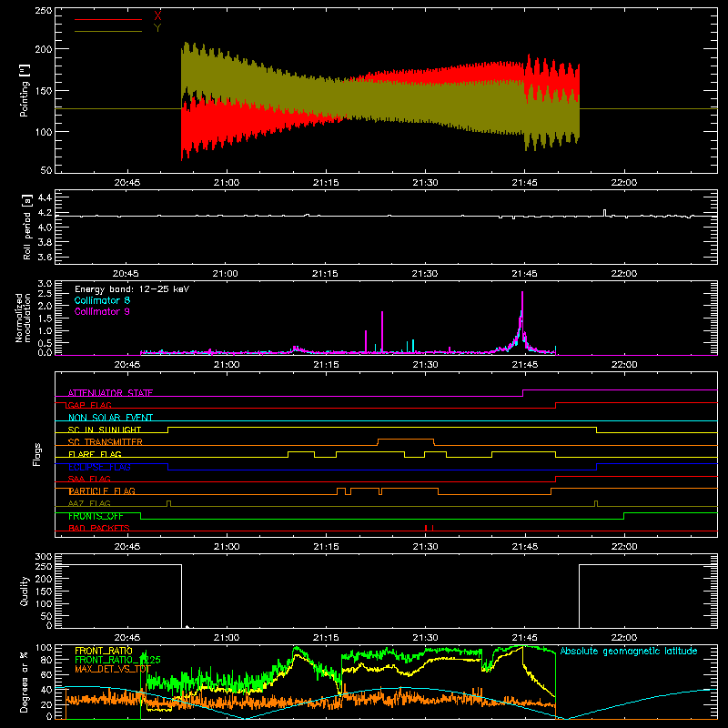The width and height of the screenshot is (728, 728).
Task: Click the FLARE_FLAG label
Action: point(95,454)
